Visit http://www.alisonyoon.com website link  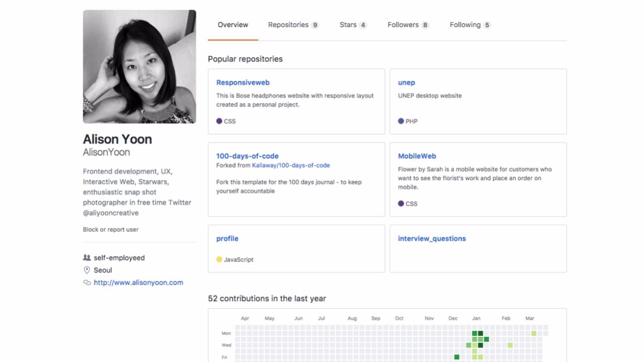point(138,283)
